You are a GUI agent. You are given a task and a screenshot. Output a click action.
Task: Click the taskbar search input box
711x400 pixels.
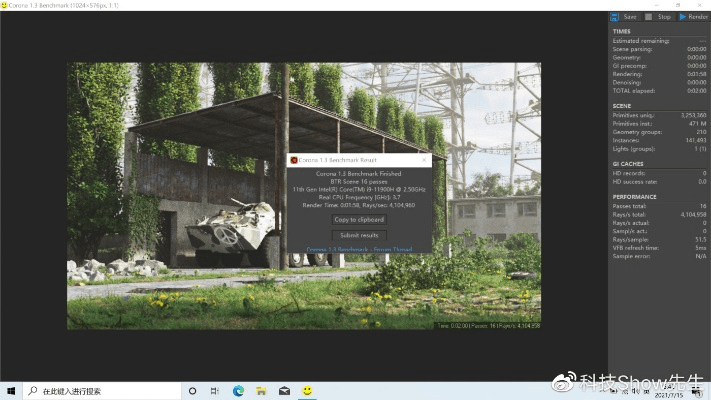point(100,390)
